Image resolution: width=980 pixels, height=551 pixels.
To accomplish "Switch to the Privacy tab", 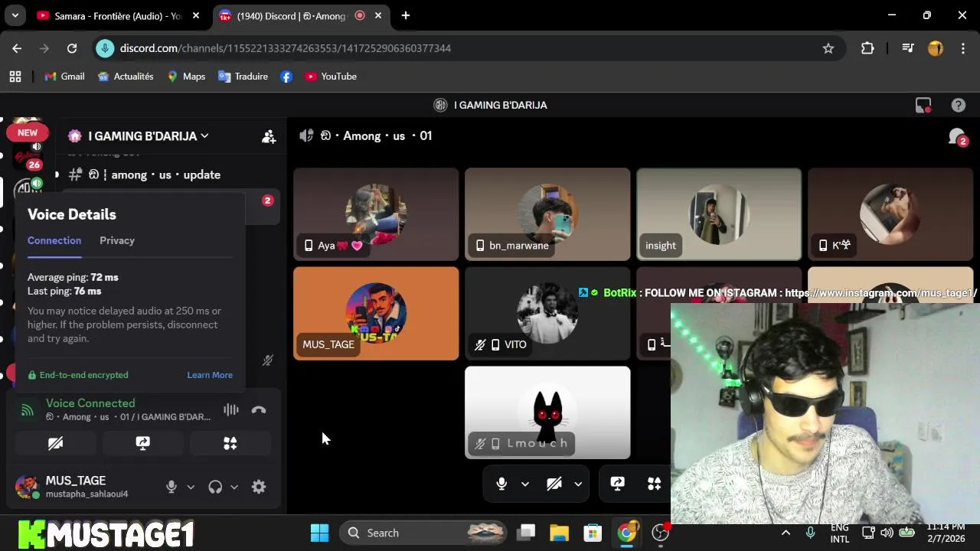I will click(117, 240).
